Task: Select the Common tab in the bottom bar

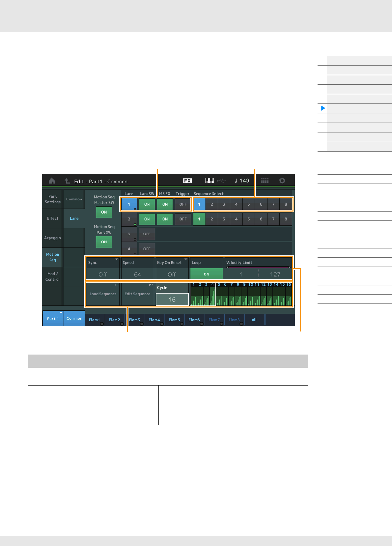Action: click(74, 318)
